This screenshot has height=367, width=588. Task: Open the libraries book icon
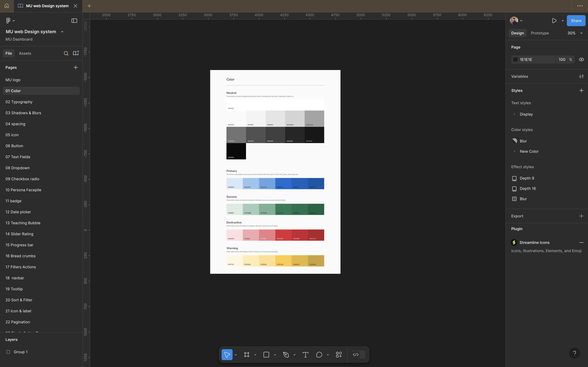click(x=76, y=53)
